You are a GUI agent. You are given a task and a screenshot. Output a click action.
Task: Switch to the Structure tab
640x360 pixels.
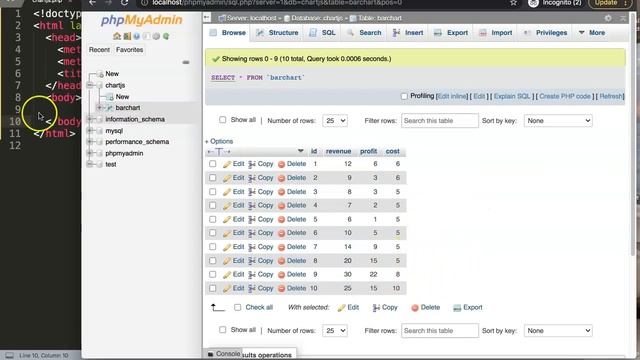[x=278, y=33]
